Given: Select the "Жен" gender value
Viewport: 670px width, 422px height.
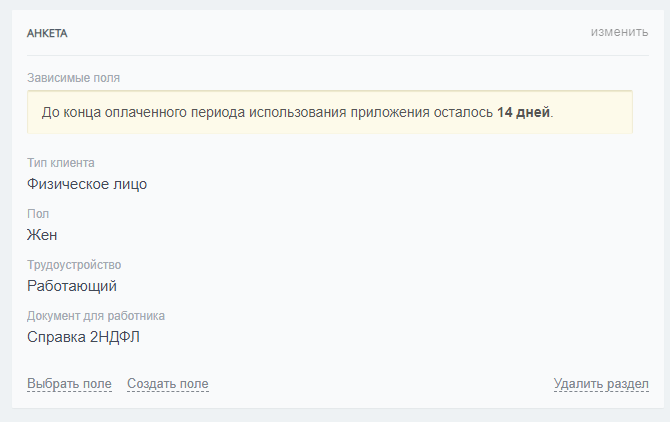Looking at the screenshot, I should pyautogui.click(x=42, y=235).
